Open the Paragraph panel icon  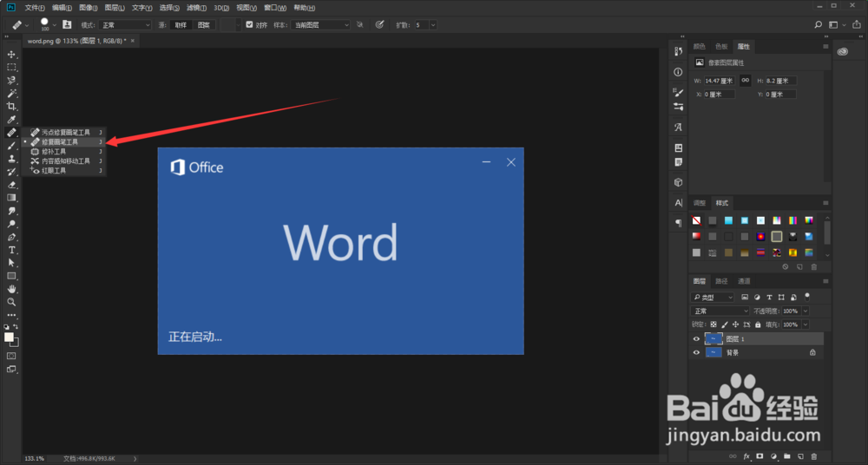click(x=678, y=223)
